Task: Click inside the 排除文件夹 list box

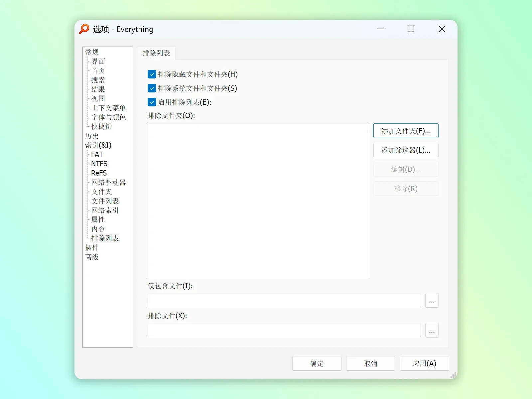Action: point(258,200)
